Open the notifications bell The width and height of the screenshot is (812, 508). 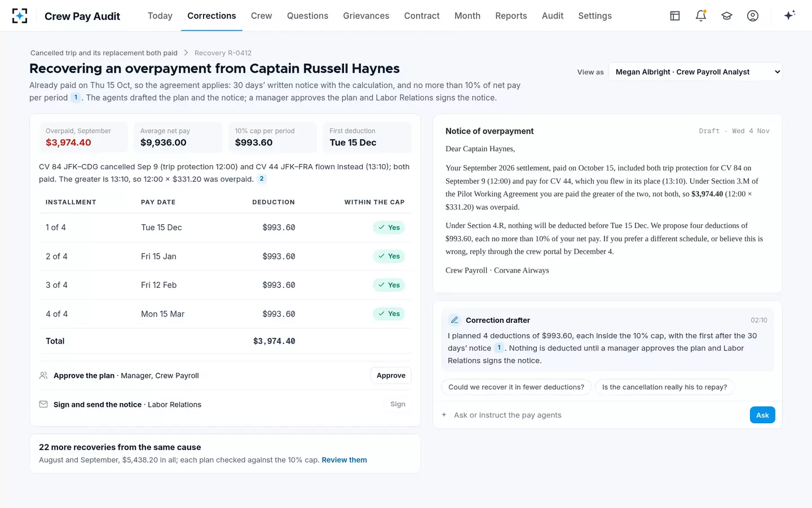(x=701, y=16)
